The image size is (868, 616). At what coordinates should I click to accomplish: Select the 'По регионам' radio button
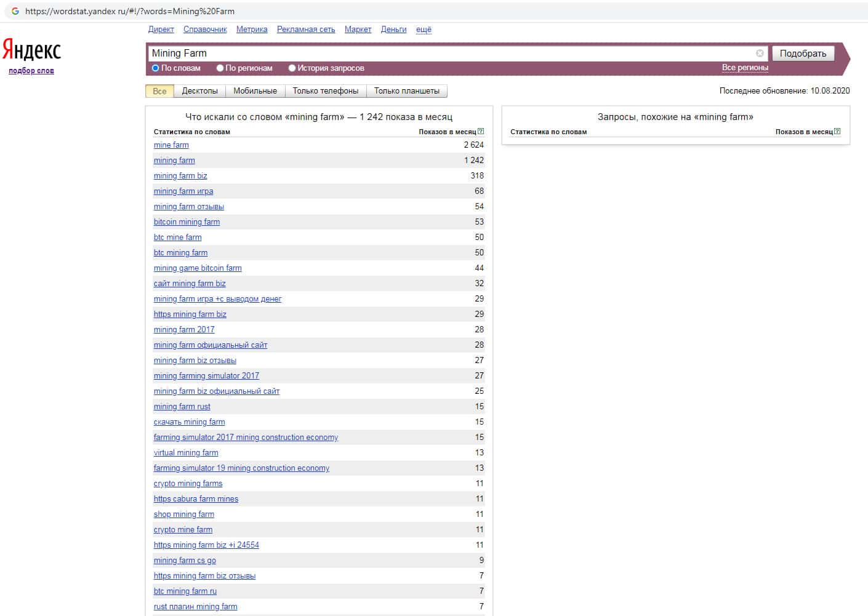point(220,68)
